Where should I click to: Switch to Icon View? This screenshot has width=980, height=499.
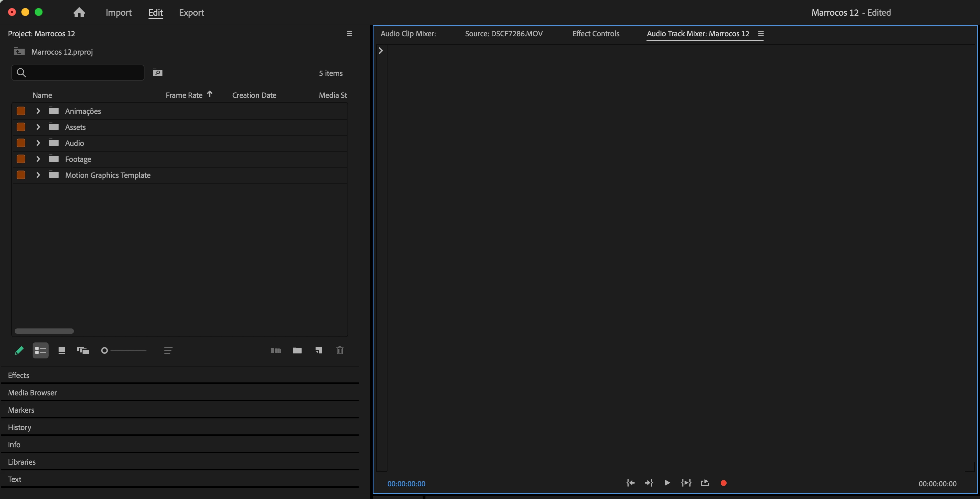click(62, 350)
